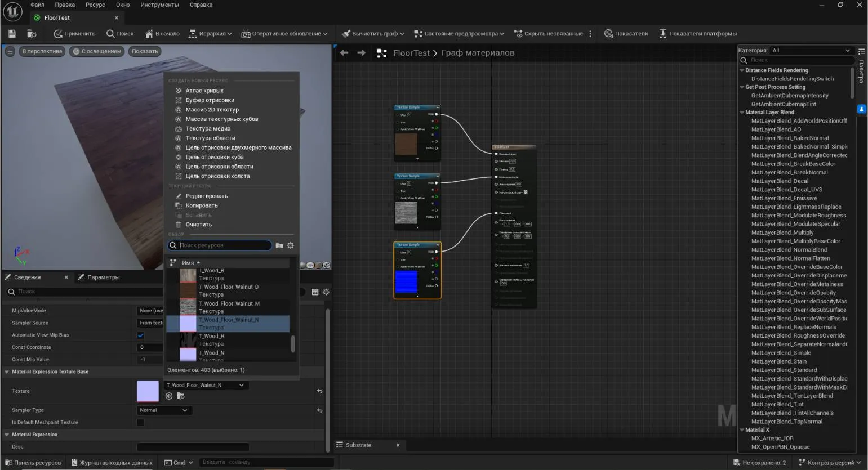Click the В начало home icon
Viewport: 868px width, 470px height.
(x=149, y=34)
